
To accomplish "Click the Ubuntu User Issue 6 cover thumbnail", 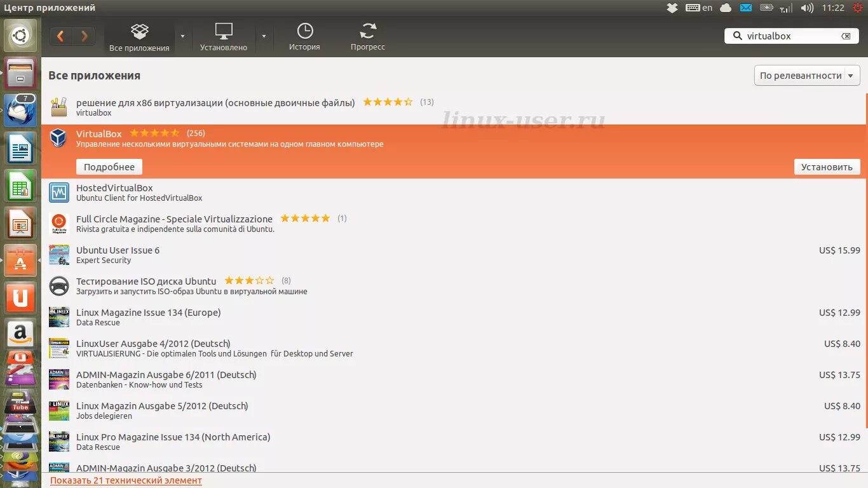I will (59, 255).
